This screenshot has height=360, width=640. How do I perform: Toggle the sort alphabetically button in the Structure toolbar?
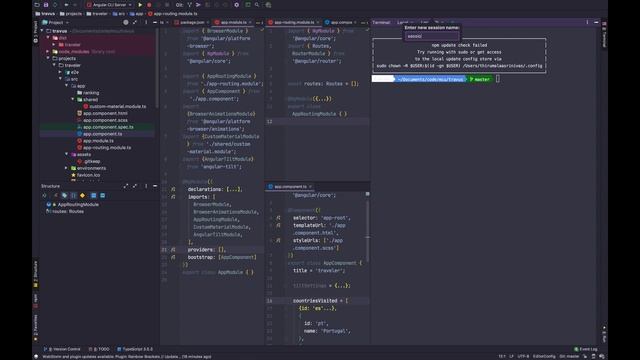pos(45,196)
